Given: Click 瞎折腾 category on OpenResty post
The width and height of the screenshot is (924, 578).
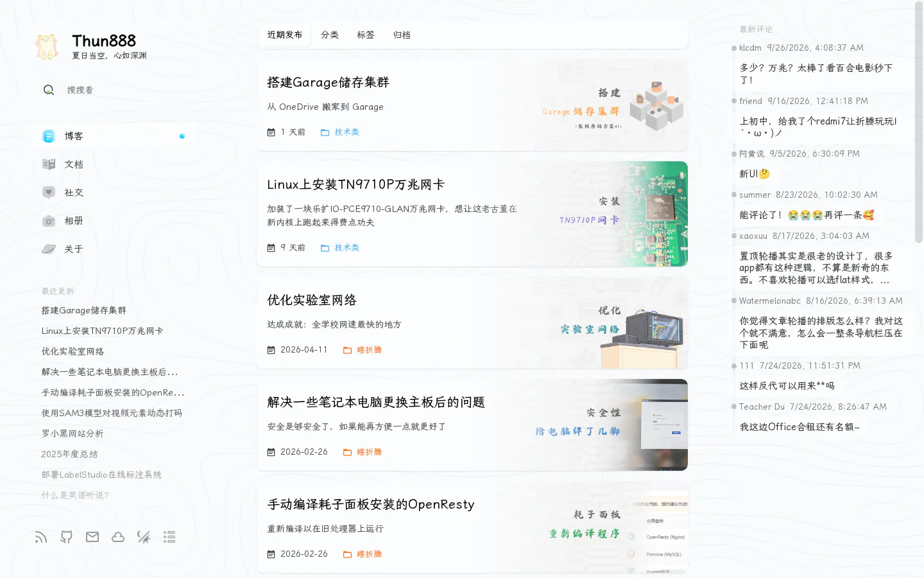Looking at the screenshot, I should click(x=369, y=554).
